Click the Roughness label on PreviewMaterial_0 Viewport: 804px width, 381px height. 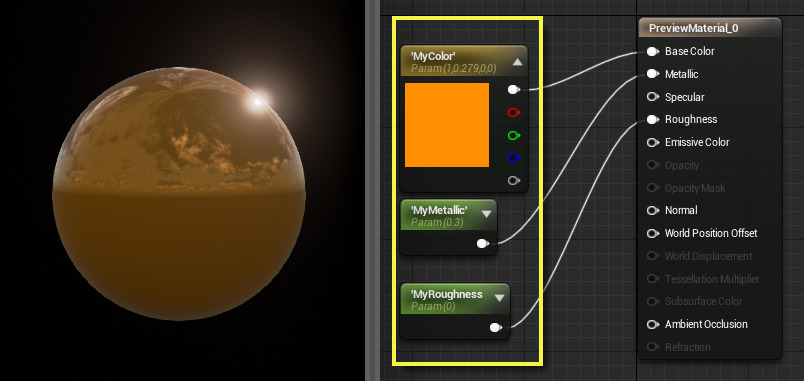691,119
